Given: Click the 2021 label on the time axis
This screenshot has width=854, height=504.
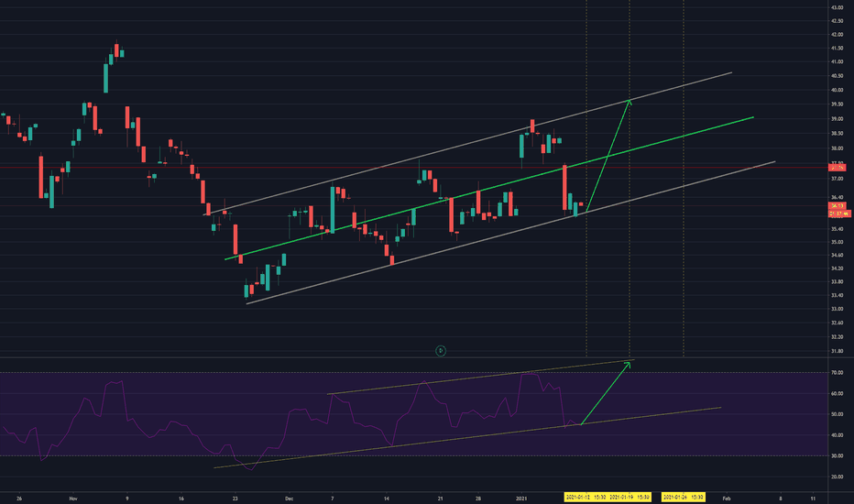Looking at the screenshot, I should coord(521,498).
